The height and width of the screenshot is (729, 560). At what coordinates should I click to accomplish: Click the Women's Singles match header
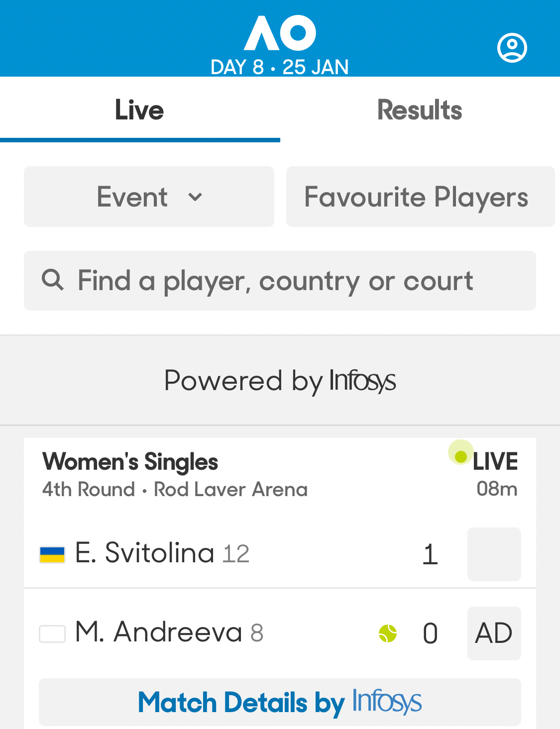(130, 461)
